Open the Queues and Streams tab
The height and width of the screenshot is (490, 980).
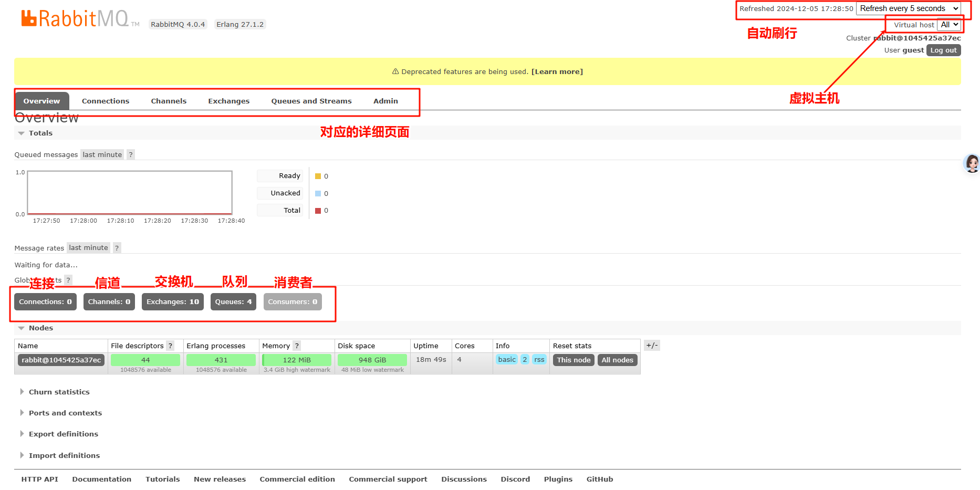[311, 101]
